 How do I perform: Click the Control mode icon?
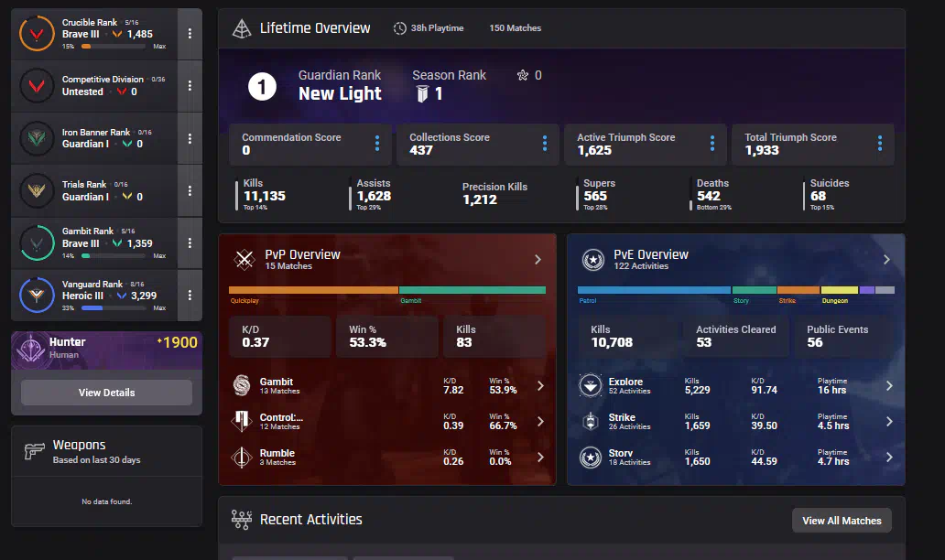pos(242,421)
